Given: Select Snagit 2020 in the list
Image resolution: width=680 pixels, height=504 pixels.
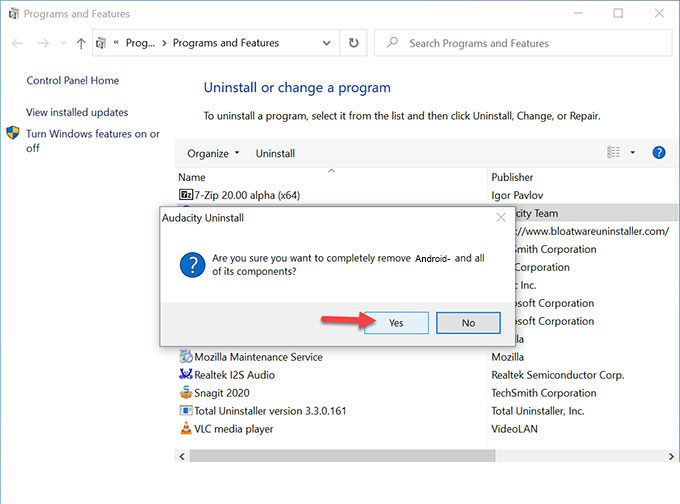Looking at the screenshot, I should (222, 393).
